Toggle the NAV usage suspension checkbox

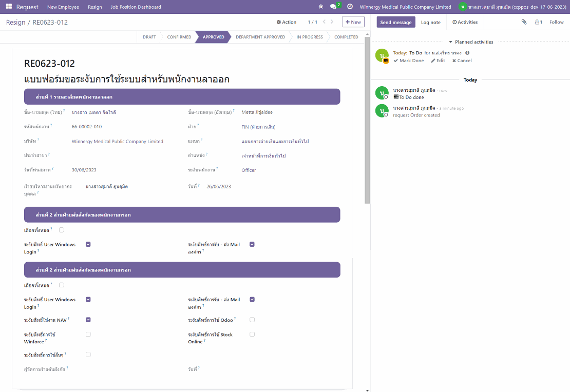coord(88,320)
